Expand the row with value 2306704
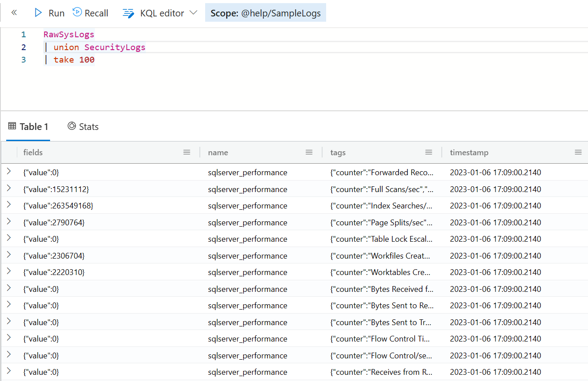The image size is (588, 381). click(9, 255)
